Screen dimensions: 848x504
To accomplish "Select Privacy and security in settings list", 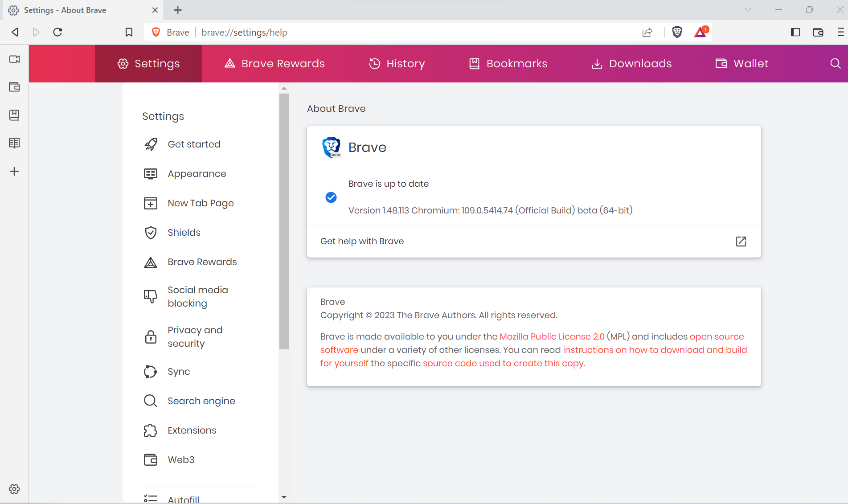I will tap(195, 336).
